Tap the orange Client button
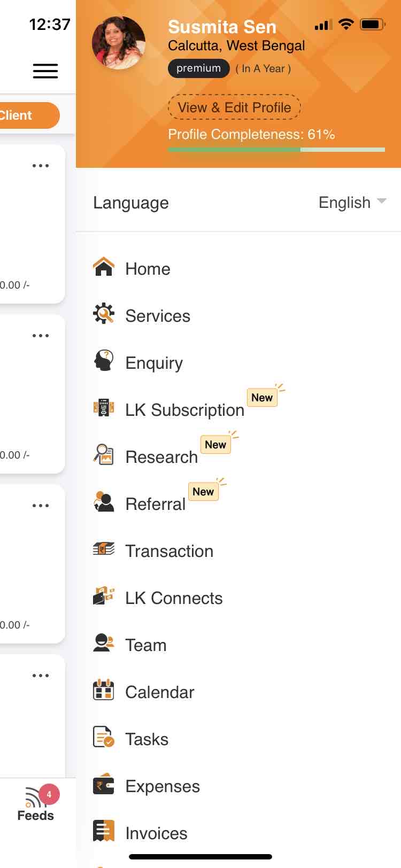The image size is (401, 868). [x=27, y=115]
